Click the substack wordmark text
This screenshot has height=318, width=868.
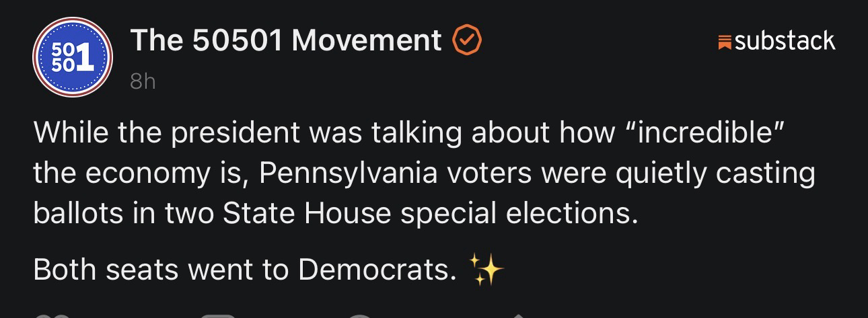pos(785,41)
